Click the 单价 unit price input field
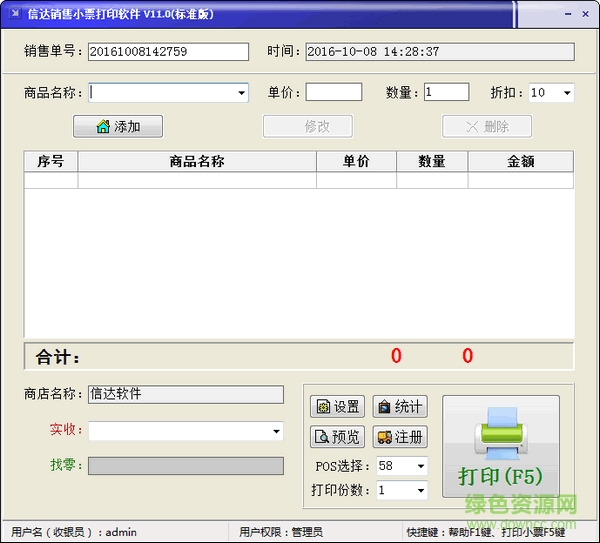Image resolution: width=600 pixels, height=543 pixels. (333, 92)
